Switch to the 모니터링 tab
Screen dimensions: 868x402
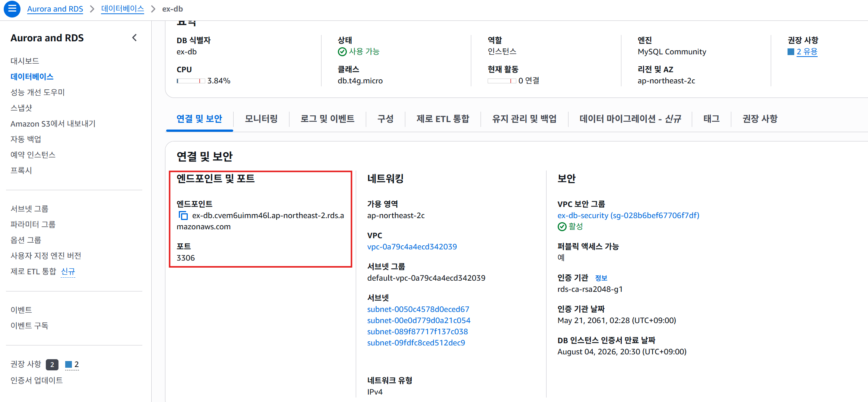[261, 119]
